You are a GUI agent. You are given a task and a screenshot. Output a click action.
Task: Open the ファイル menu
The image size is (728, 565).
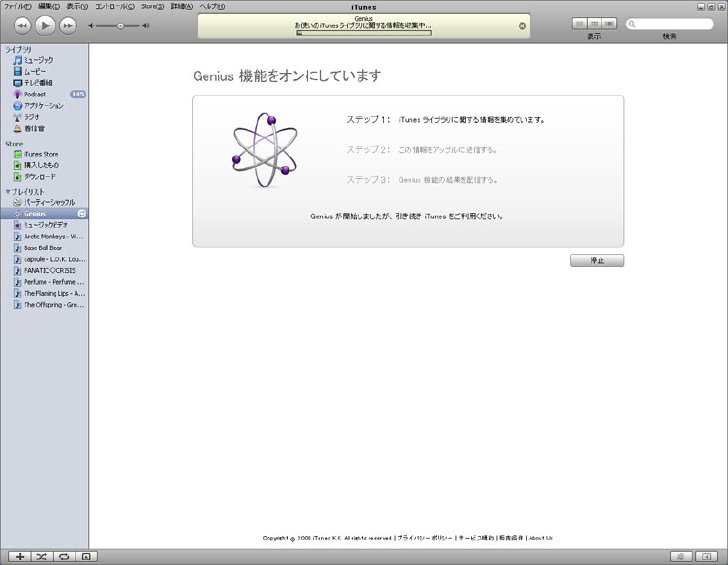point(18,6)
